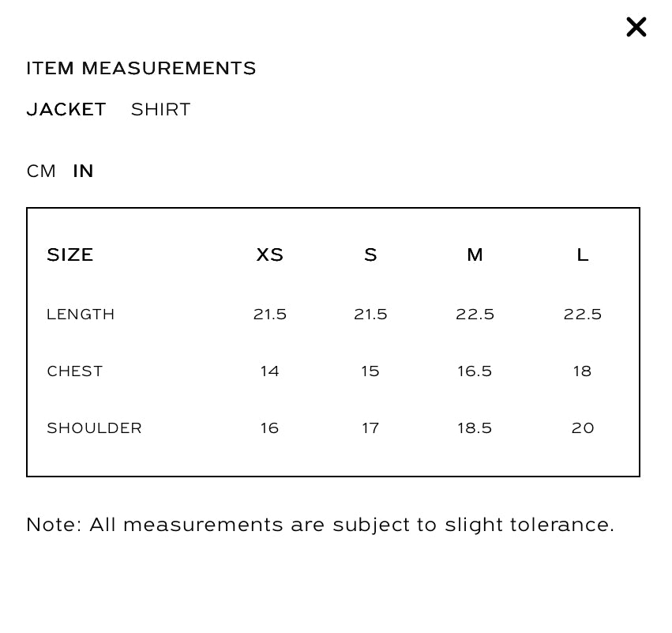Click the M chest value 16.5
672x633 pixels.
coord(475,371)
